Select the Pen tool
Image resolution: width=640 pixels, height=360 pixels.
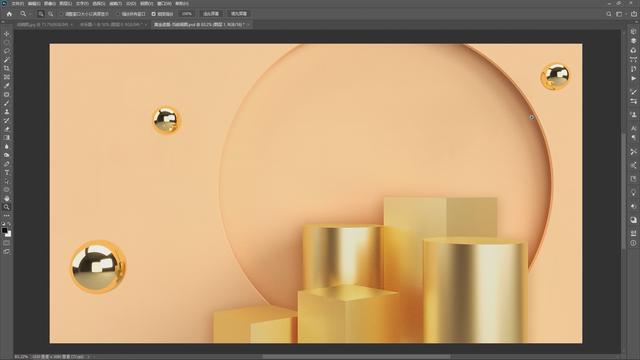click(x=7, y=164)
